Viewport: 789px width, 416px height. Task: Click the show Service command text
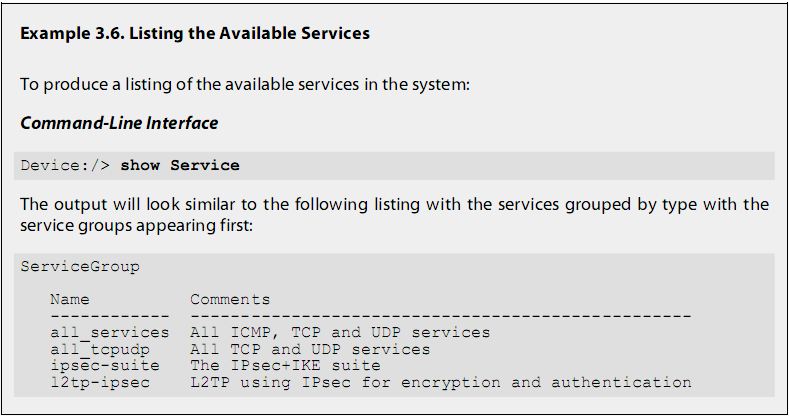coord(180,165)
